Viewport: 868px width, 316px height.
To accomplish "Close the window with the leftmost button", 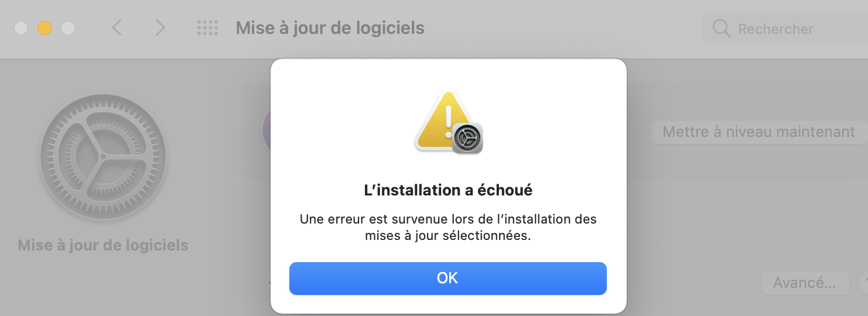I will (x=21, y=28).
